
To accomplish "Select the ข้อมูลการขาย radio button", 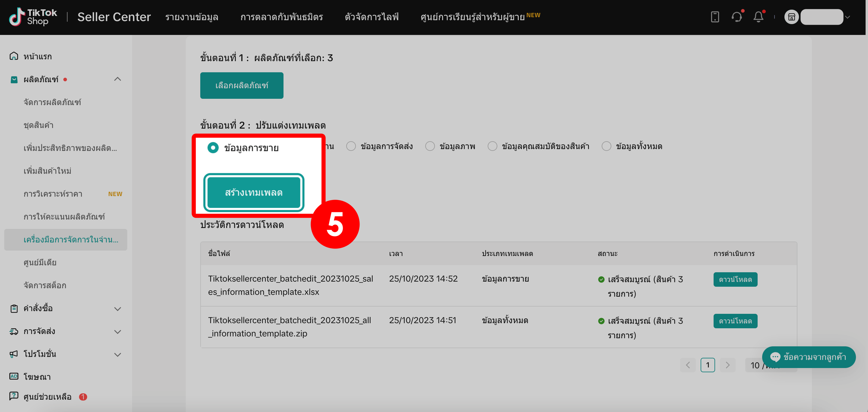I will pyautogui.click(x=213, y=148).
